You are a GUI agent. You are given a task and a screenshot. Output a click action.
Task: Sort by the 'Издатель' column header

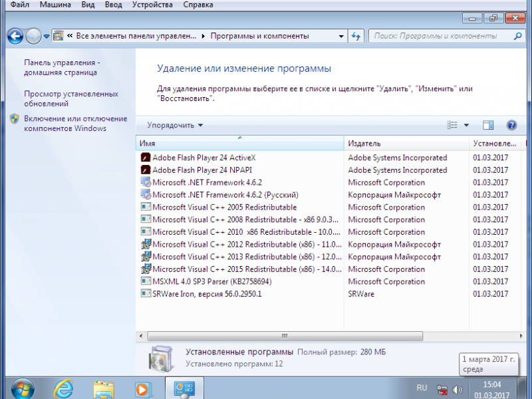(x=406, y=144)
